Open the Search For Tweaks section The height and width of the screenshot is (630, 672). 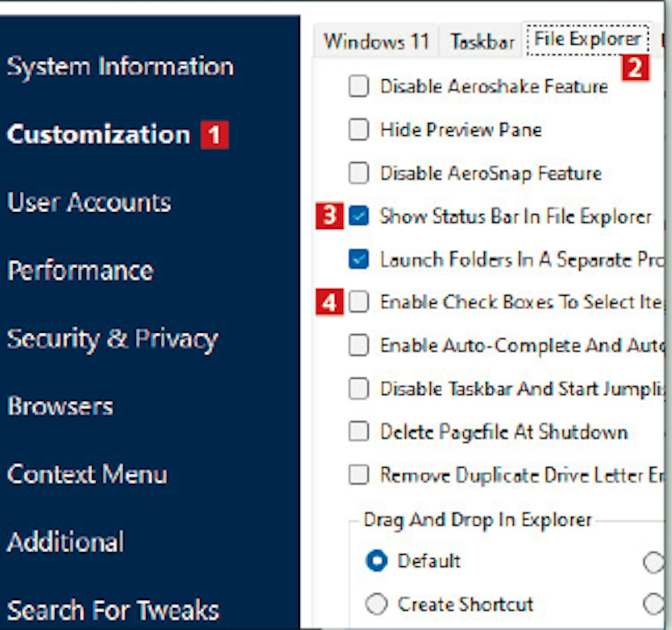[x=113, y=610]
